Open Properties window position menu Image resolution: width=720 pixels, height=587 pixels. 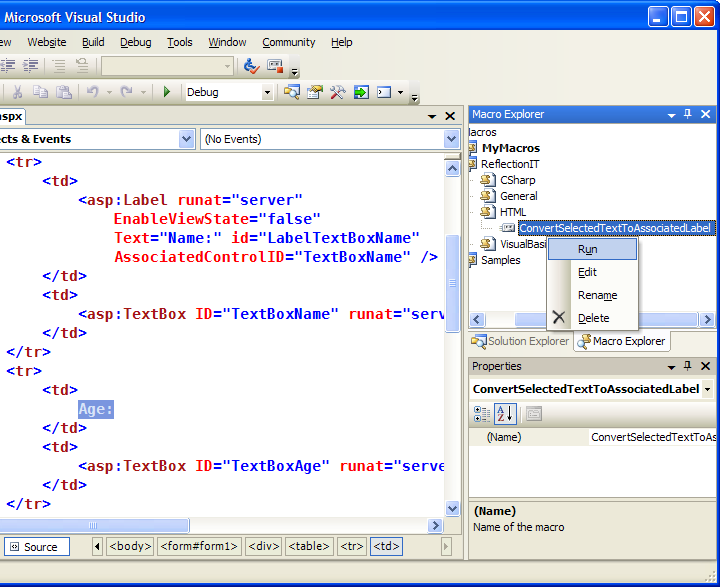point(671,367)
